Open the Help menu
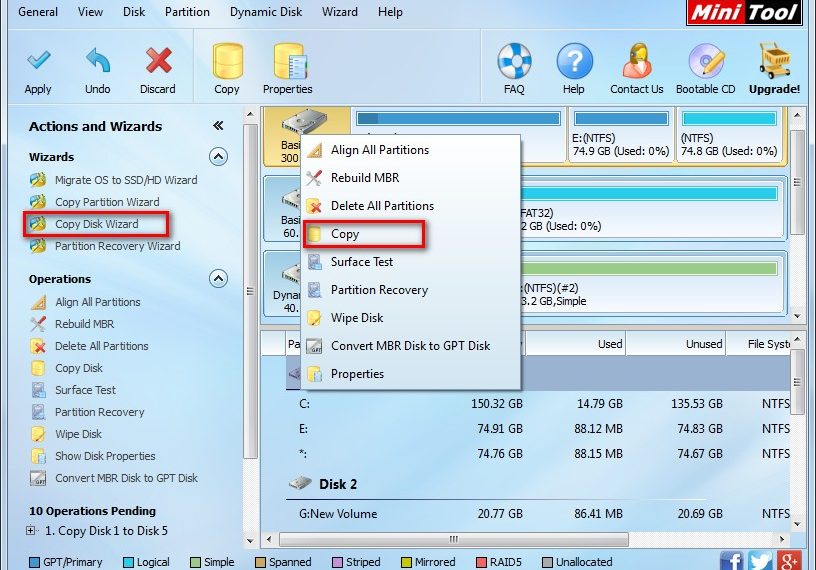 tap(390, 11)
